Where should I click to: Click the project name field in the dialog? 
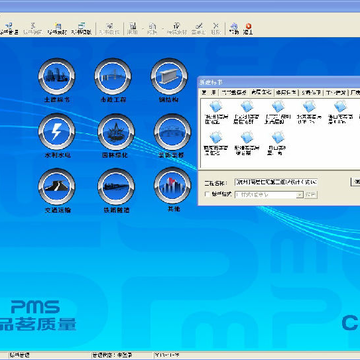[276, 182]
